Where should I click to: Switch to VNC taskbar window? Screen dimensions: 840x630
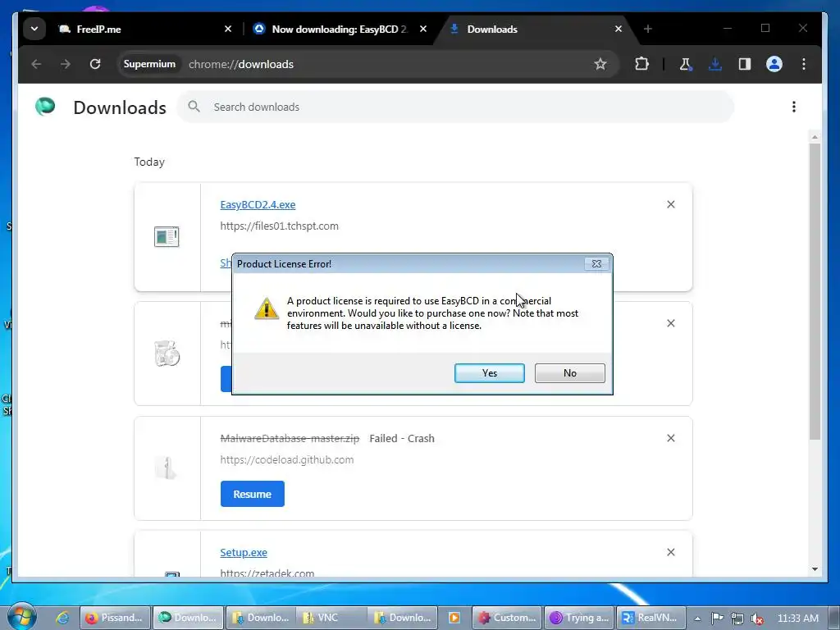[332, 618]
